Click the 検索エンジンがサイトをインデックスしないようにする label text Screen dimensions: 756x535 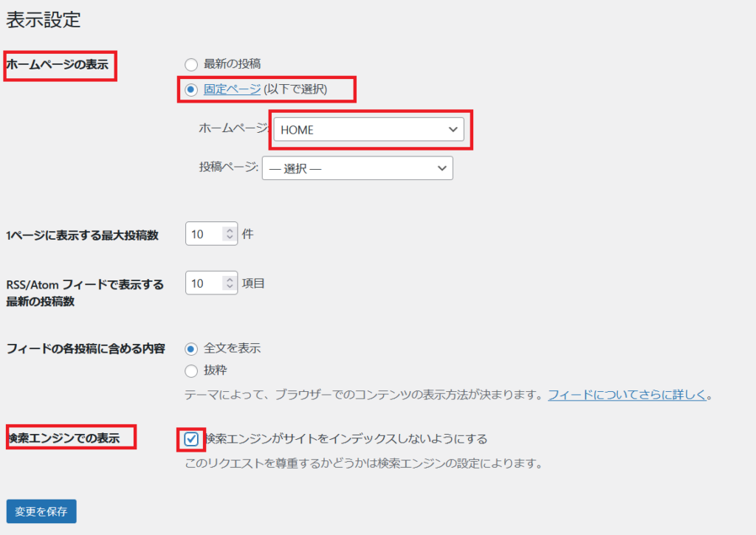point(347,439)
